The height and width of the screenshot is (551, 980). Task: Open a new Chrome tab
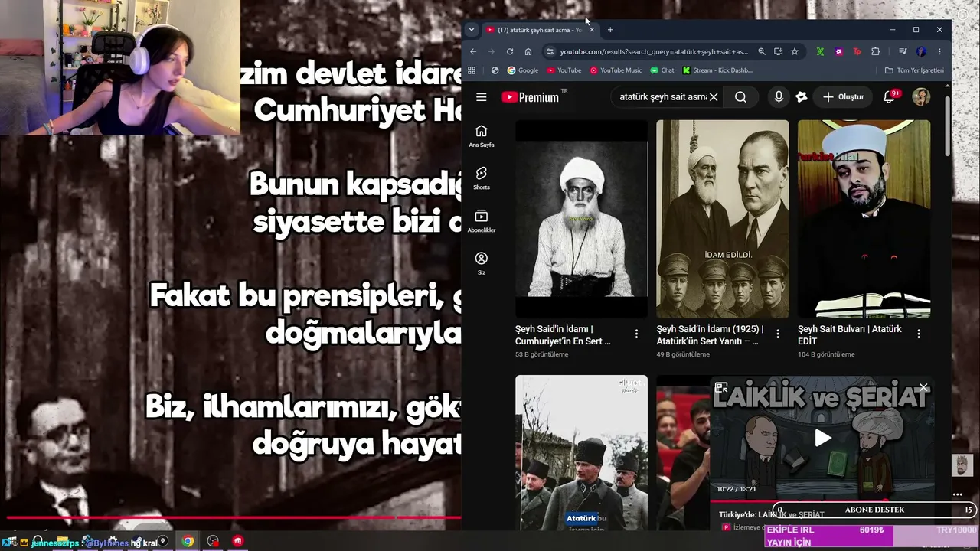tap(610, 30)
